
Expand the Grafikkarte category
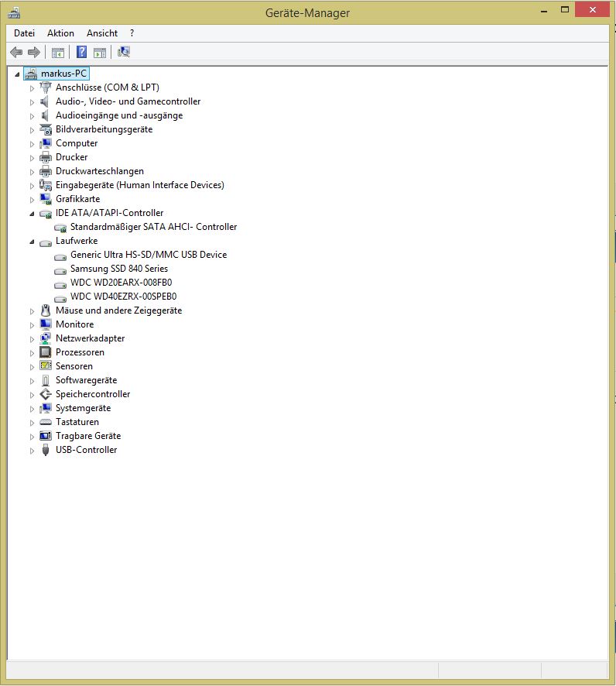[x=32, y=200]
